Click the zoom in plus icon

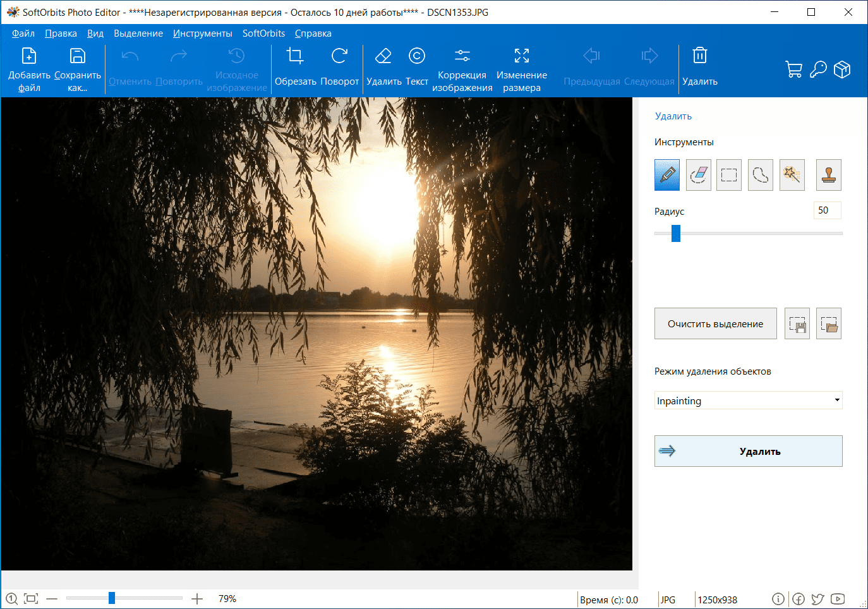197,599
